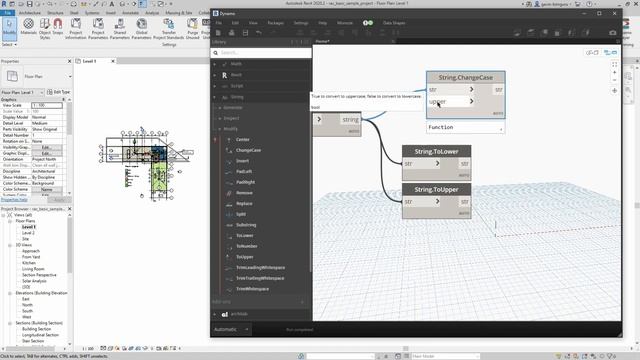Open Revit Architecture ribbon tab
The image size is (640, 360).
(x=30, y=13)
